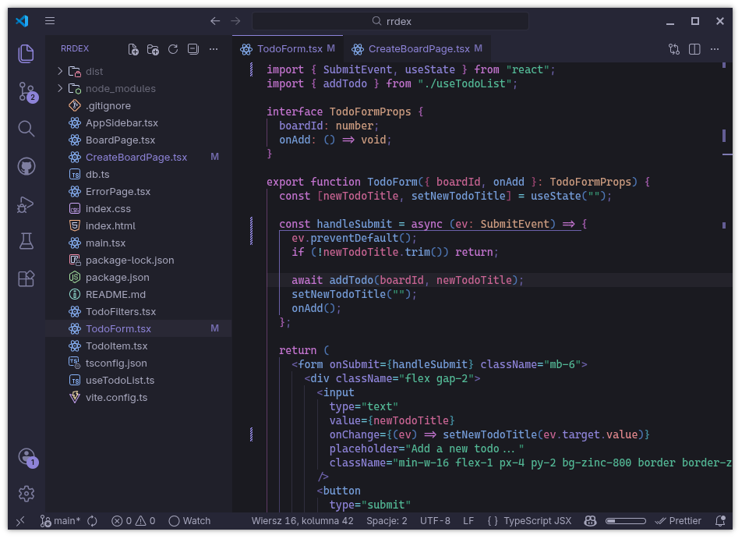
Task: Open Copilot status icon in status bar
Action: [x=590, y=521]
